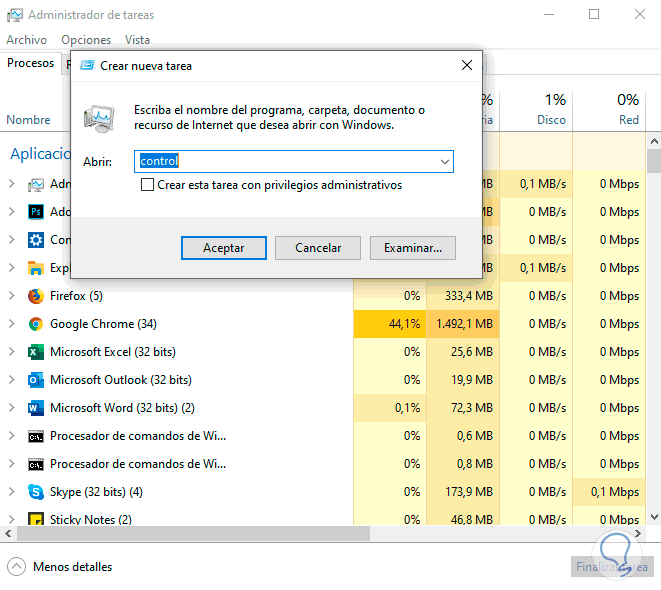Click the vertical scrollbar up arrow
661x590 pixels.
pos(654,141)
